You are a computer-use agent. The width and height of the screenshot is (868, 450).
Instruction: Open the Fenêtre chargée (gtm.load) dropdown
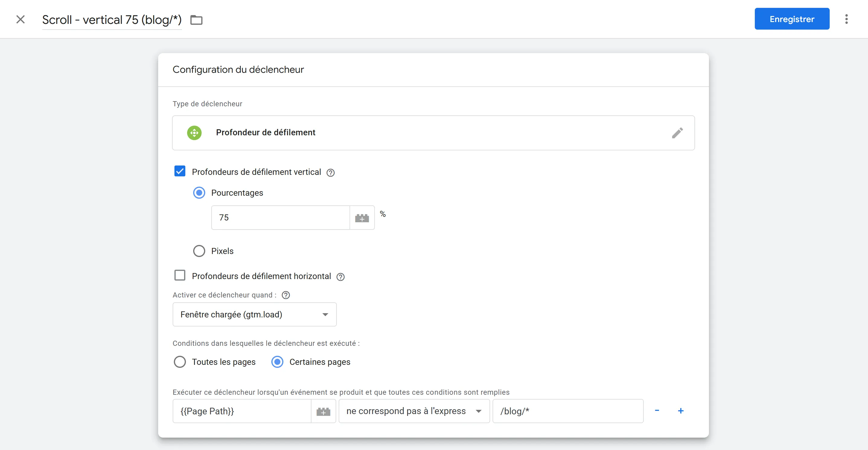(x=255, y=314)
